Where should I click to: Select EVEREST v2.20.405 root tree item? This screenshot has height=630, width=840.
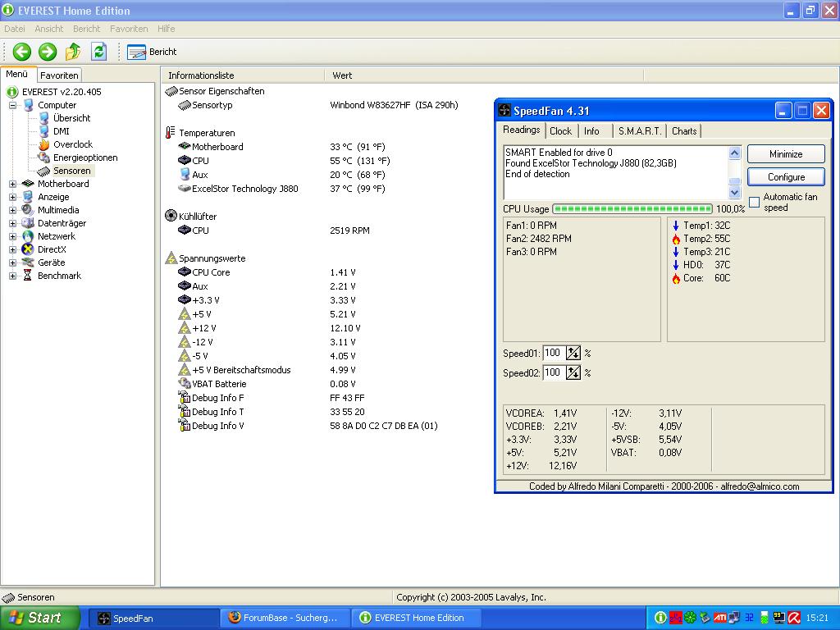pyautogui.click(x=61, y=92)
